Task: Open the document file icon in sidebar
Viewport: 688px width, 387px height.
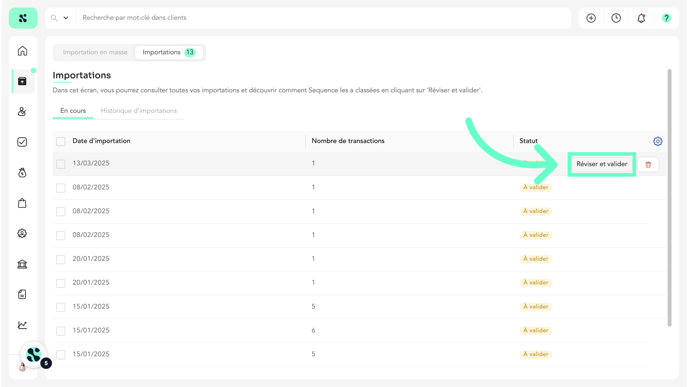Action: click(x=22, y=294)
